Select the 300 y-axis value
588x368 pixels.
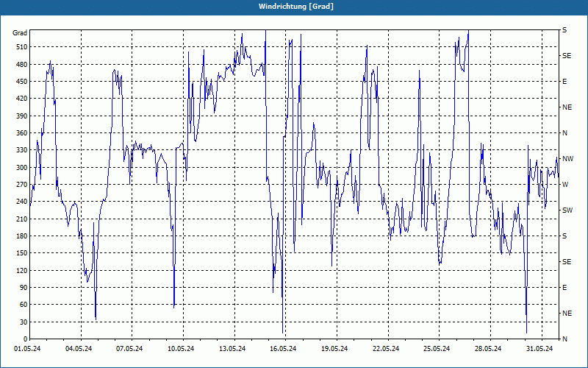[22, 168]
